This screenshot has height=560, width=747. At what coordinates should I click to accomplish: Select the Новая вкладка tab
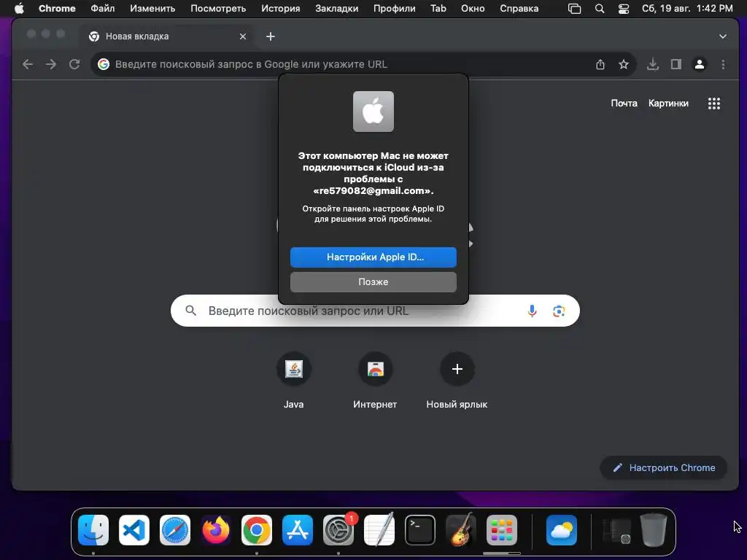coord(167,36)
